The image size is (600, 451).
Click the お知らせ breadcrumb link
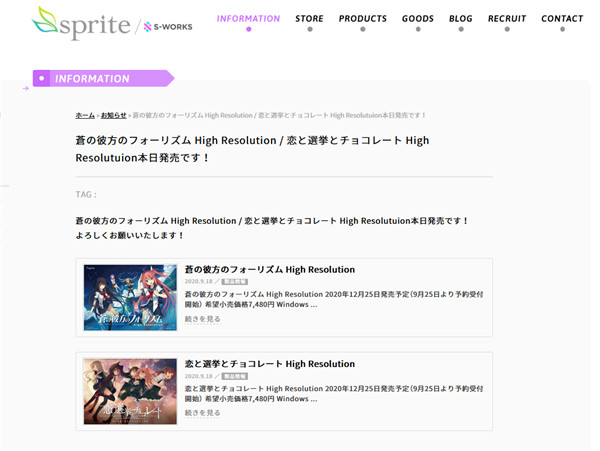point(113,115)
